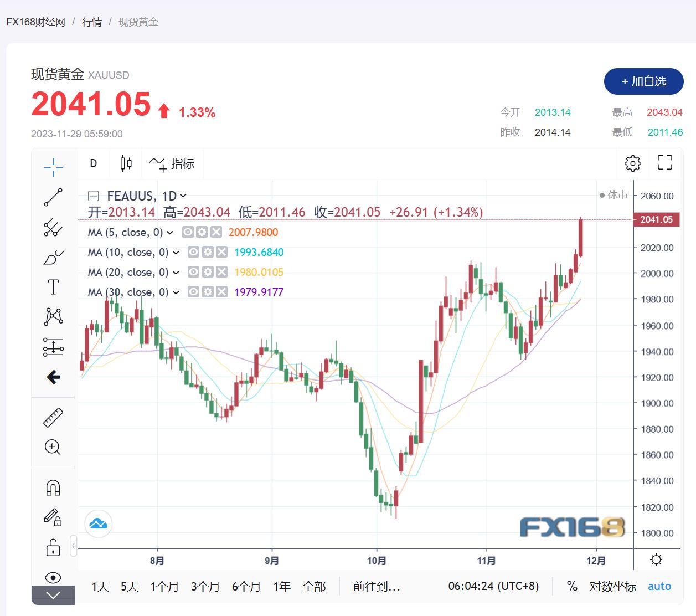Screen dimensions: 696x616
Task: Select the 1年 time range
Action: click(x=281, y=586)
